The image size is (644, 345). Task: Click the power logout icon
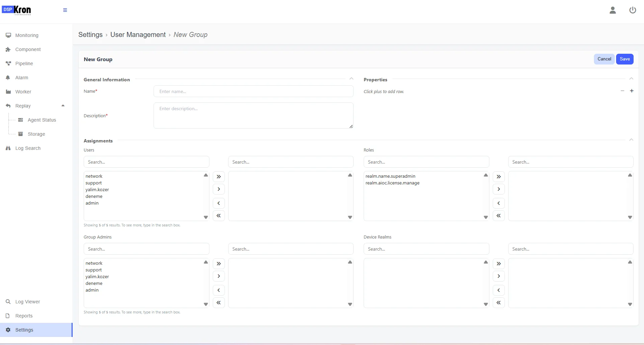tap(633, 10)
